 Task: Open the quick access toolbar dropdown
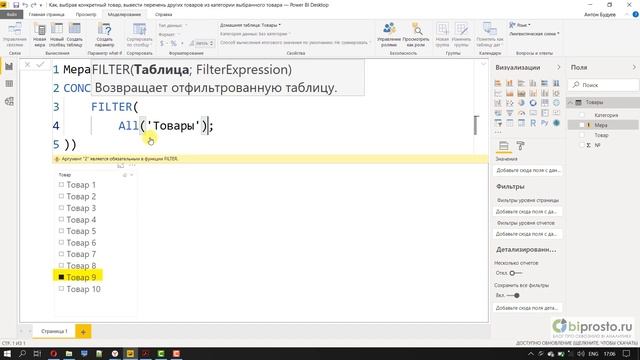tap(41, 5)
